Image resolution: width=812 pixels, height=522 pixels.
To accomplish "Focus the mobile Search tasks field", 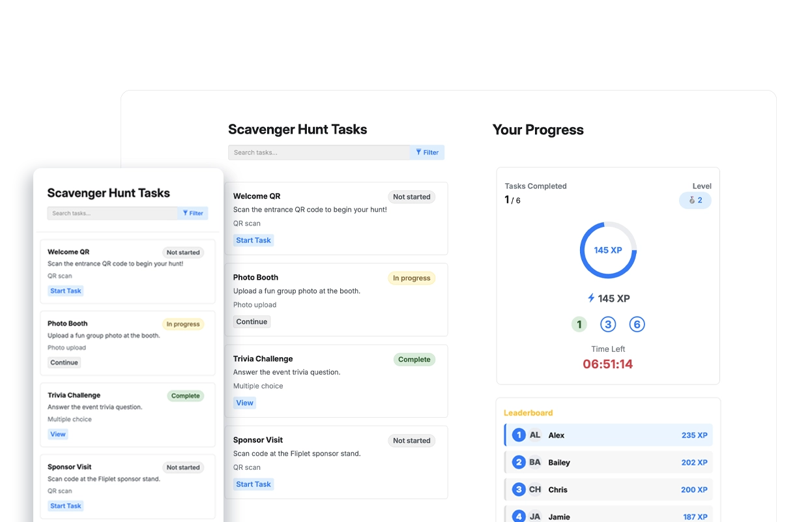I will (112, 213).
